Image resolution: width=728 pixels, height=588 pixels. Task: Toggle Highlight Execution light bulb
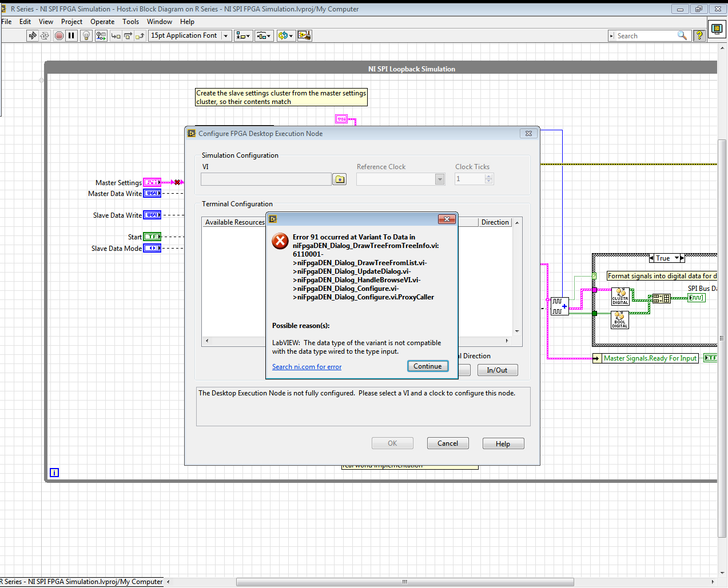pyautogui.click(x=86, y=35)
